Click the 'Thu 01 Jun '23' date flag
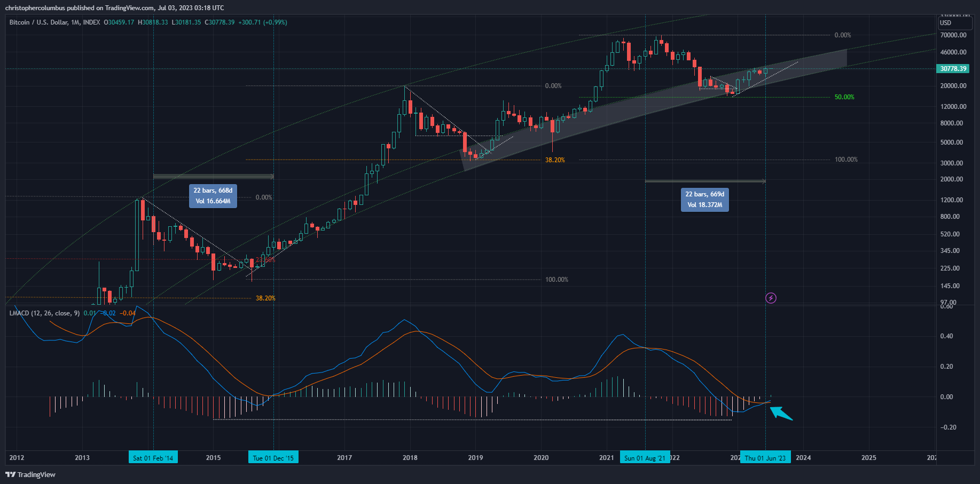The width and height of the screenshot is (980, 484). [766, 457]
